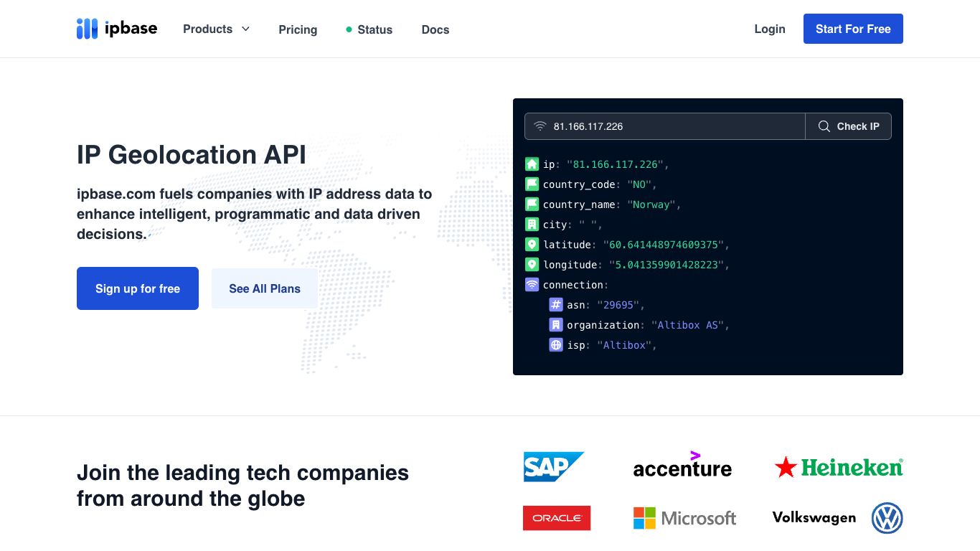Image resolution: width=980 pixels, height=551 pixels.
Task: Click the "5.041359901428223" longitude value
Action: [666, 265]
